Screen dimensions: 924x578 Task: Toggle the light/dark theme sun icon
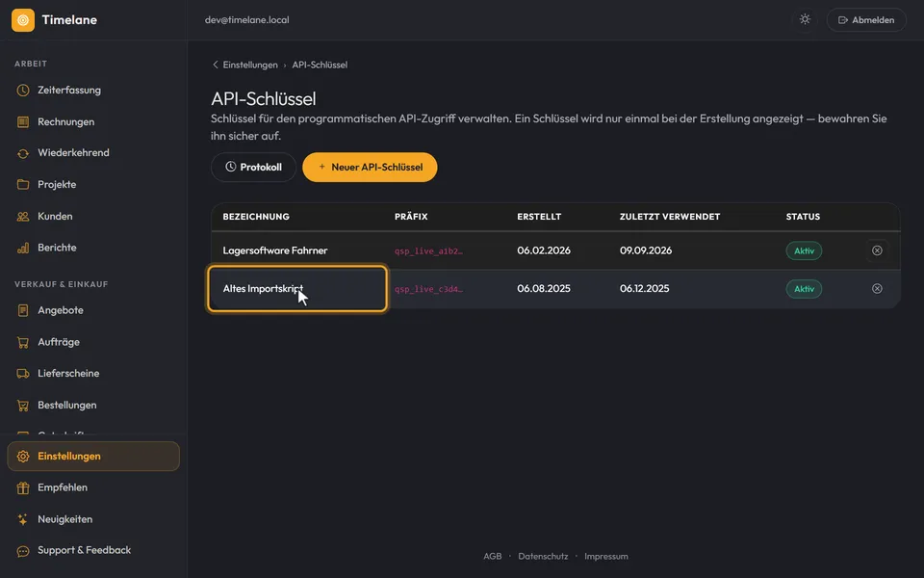point(805,19)
